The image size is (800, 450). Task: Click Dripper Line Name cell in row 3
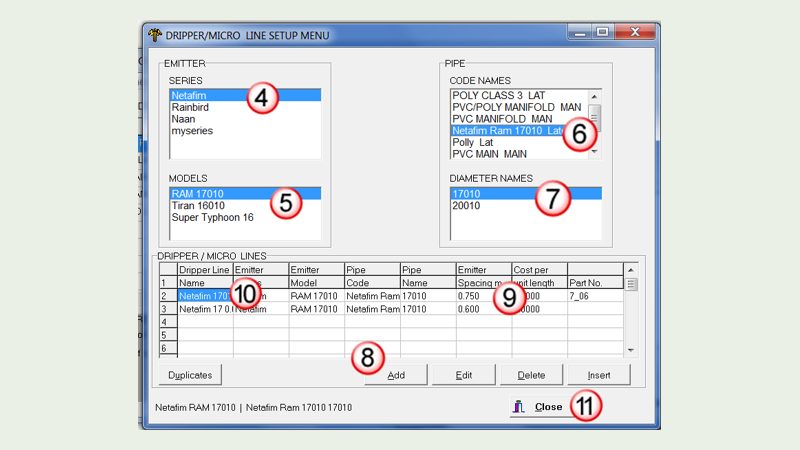tap(205, 309)
